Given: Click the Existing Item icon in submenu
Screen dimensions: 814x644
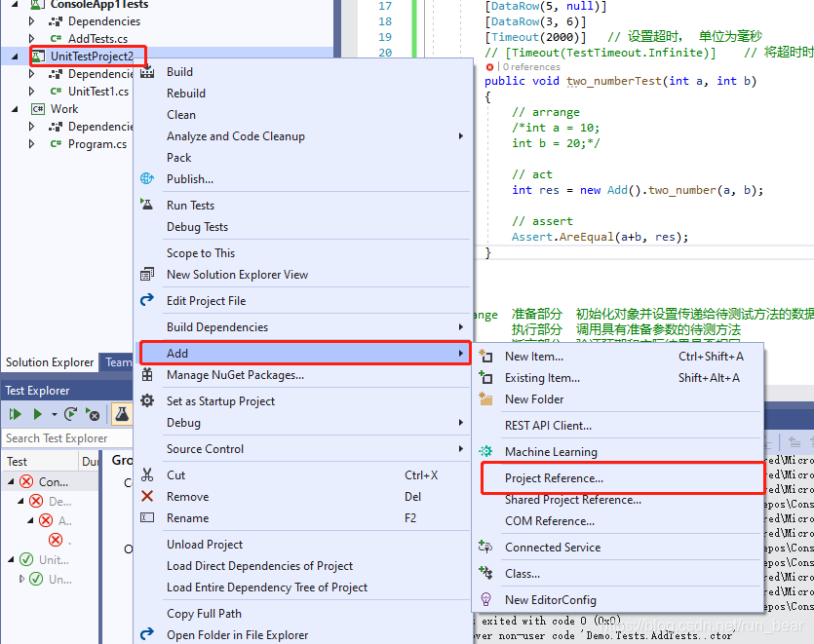Looking at the screenshot, I should [485, 377].
